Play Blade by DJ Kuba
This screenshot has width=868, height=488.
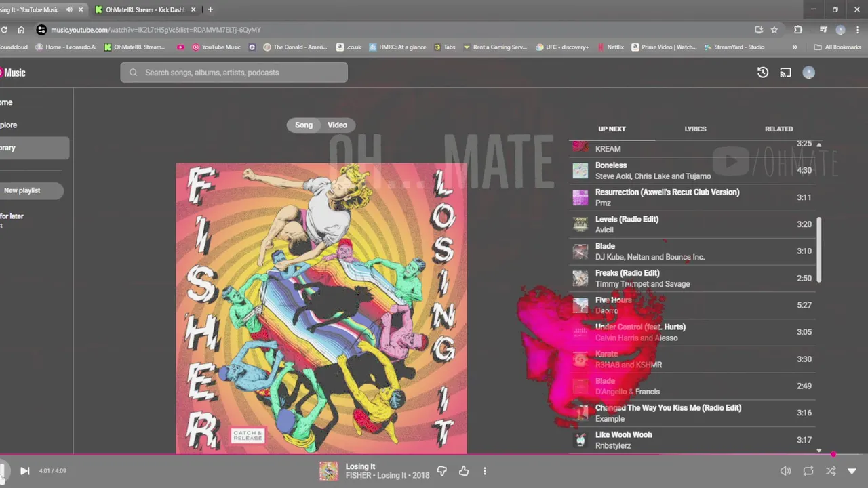point(692,251)
